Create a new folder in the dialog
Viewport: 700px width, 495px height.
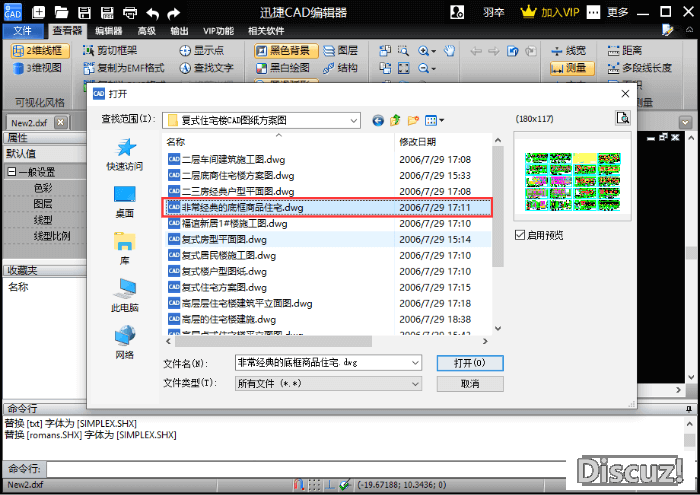tap(414, 120)
